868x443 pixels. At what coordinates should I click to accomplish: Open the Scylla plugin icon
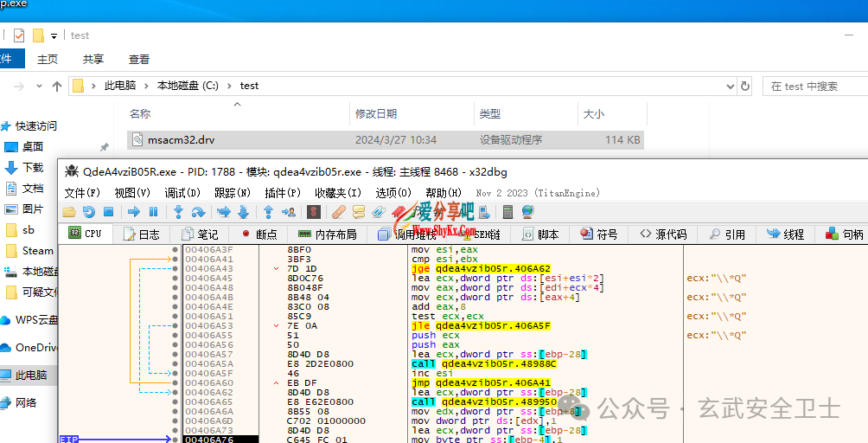click(x=315, y=212)
